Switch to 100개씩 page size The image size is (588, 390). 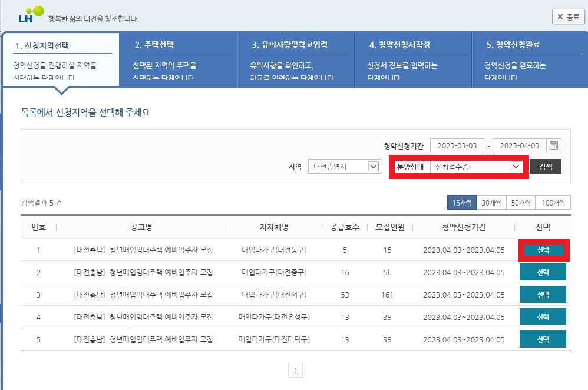click(553, 202)
